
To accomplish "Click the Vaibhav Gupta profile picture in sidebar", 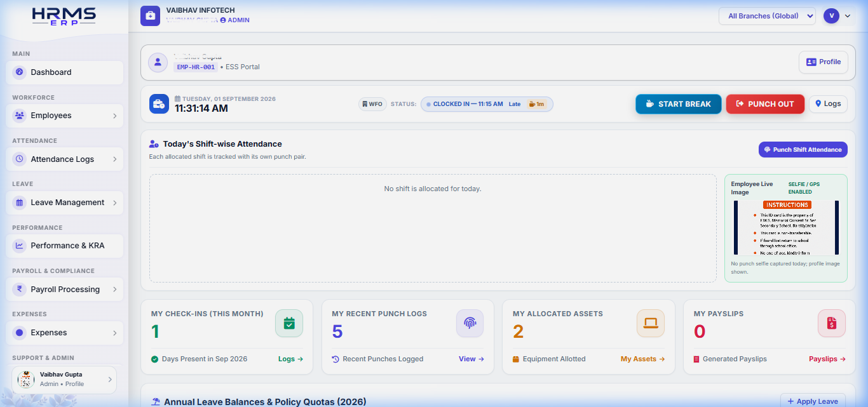I will (26, 380).
